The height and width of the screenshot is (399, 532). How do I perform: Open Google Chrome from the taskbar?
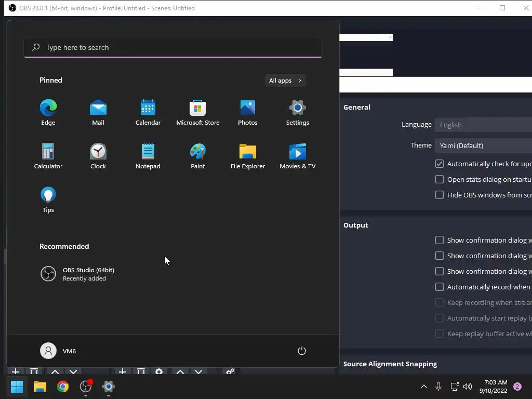click(x=63, y=387)
